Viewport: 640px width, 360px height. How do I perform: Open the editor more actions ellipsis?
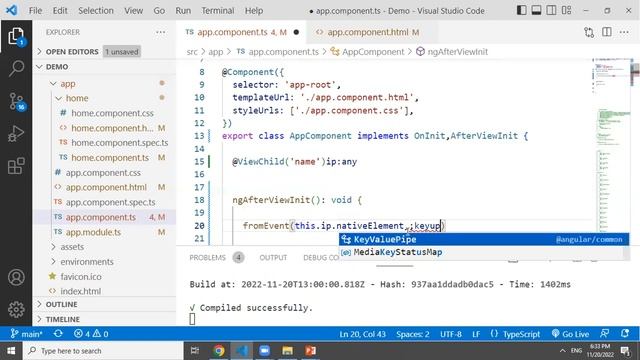click(624, 32)
